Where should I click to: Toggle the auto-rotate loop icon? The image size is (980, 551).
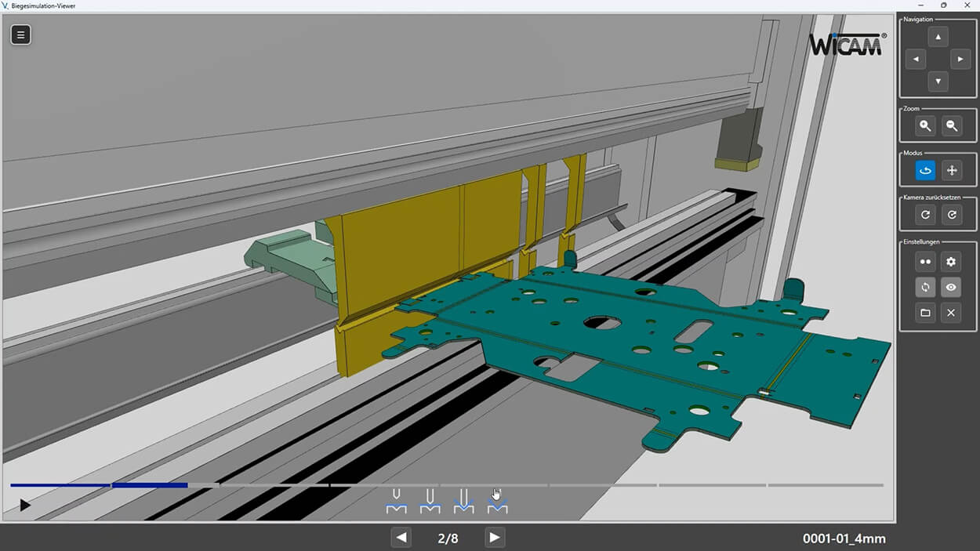[x=924, y=287]
